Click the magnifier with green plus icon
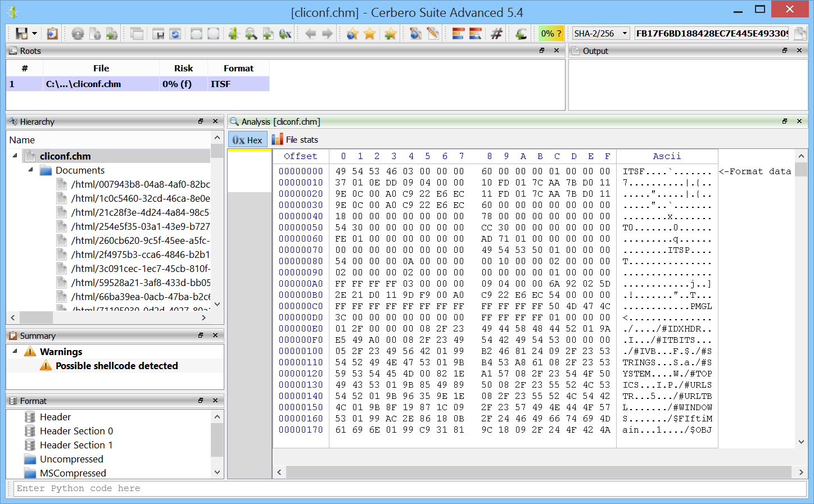The width and height of the screenshot is (814, 504). coord(251,34)
